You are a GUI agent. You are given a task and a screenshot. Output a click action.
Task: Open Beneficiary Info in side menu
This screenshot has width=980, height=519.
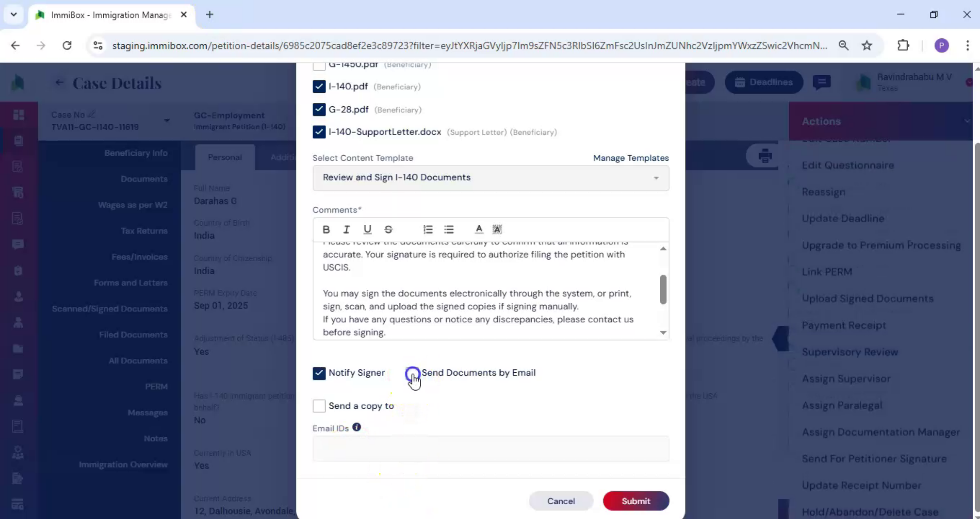tap(136, 153)
